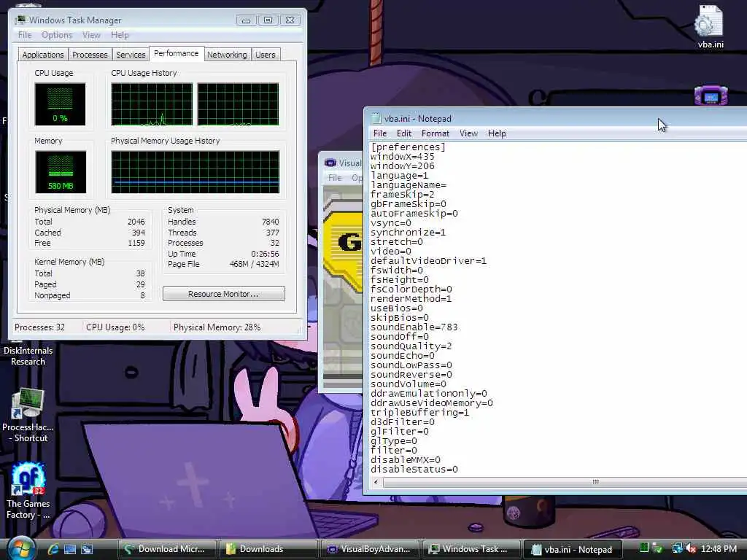
Task: Click Notepad horizontal scrollbar left arrow
Action: 376,482
